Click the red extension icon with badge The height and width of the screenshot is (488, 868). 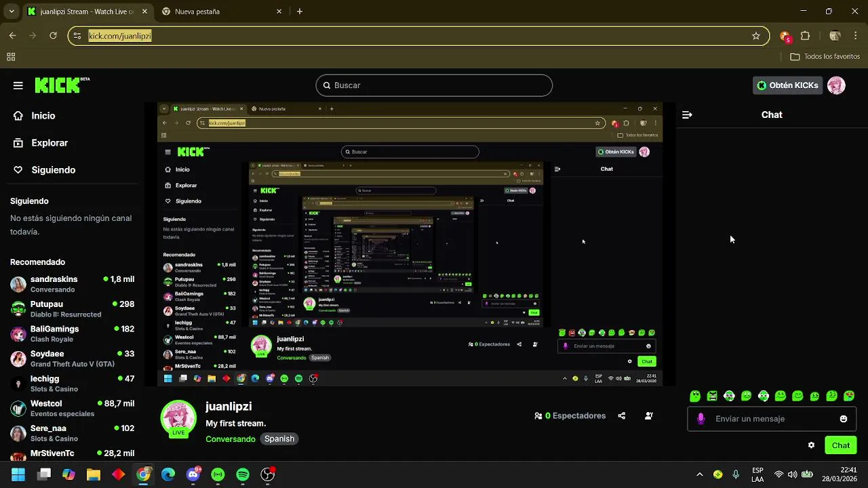tap(785, 37)
